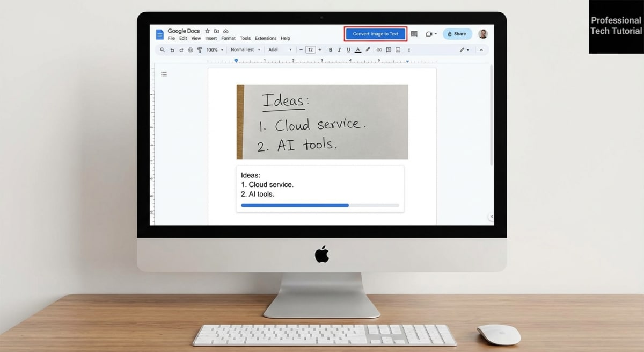Image resolution: width=644 pixels, height=352 pixels.
Task: Click the Undo icon
Action: [171, 49]
